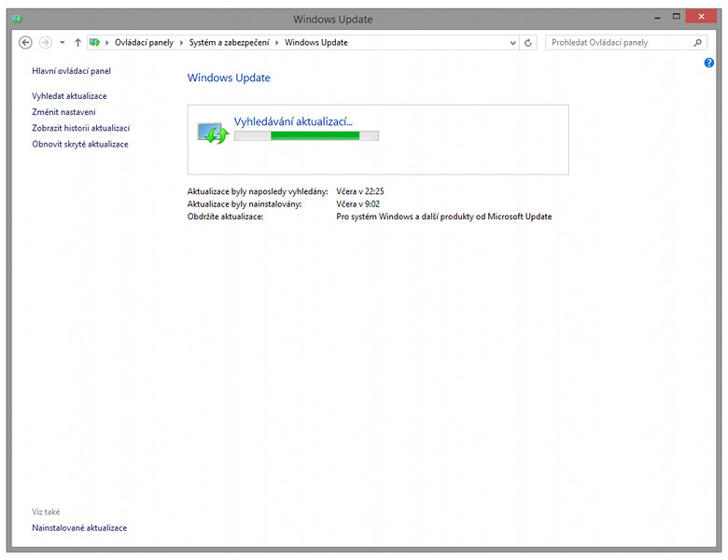Click the Vyhledávání aktualizací... status text
Image resolution: width=728 pixels, height=560 pixels.
tap(293, 121)
